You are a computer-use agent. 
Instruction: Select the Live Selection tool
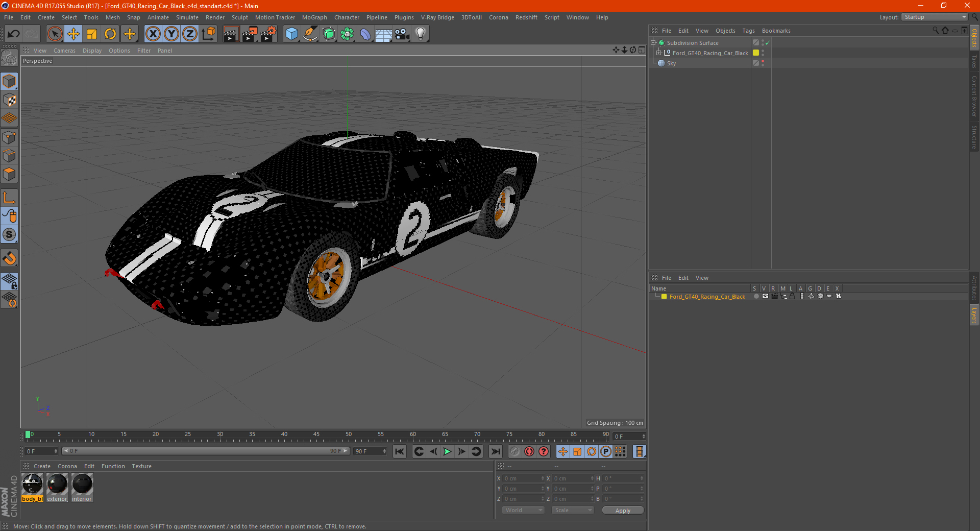pyautogui.click(x=55, y=34)
